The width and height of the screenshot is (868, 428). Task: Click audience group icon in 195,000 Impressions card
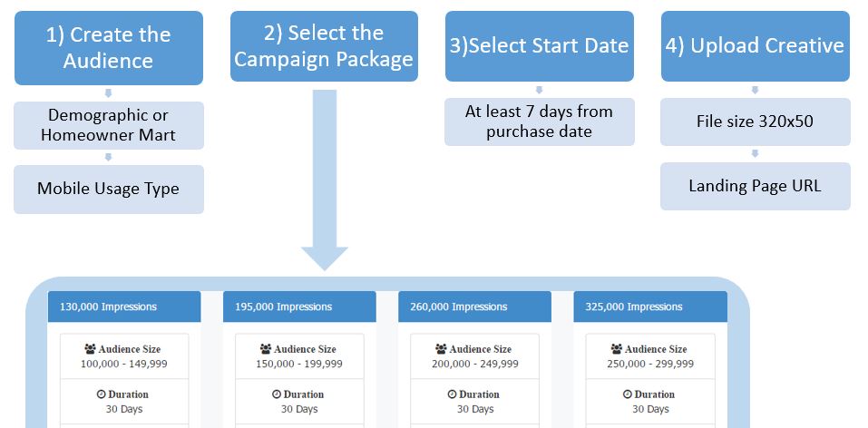tap(265, 349)
